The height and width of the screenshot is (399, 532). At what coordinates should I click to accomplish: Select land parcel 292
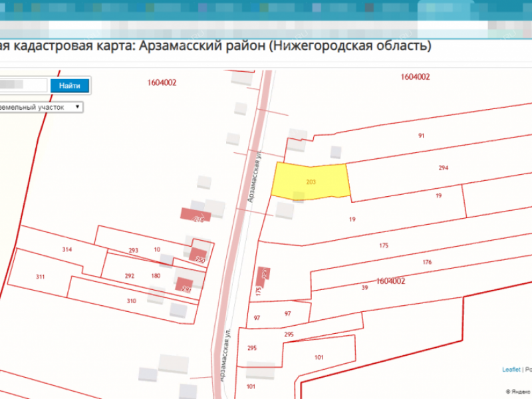point(129,275)
